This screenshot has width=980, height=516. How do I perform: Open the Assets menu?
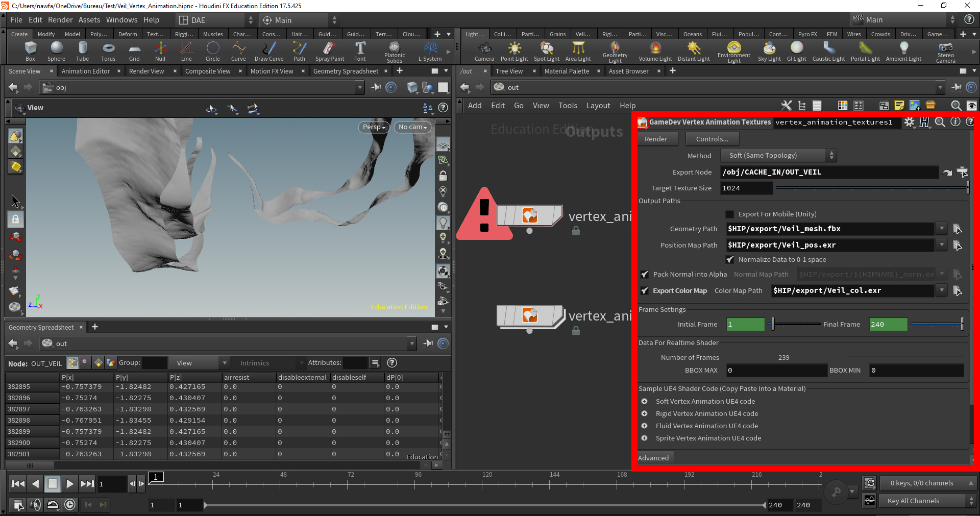tap(89, 20)
